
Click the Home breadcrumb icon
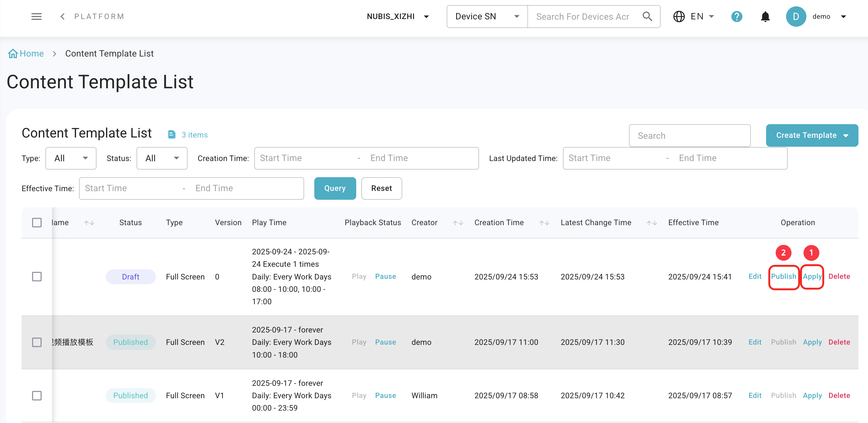[13, 54]
